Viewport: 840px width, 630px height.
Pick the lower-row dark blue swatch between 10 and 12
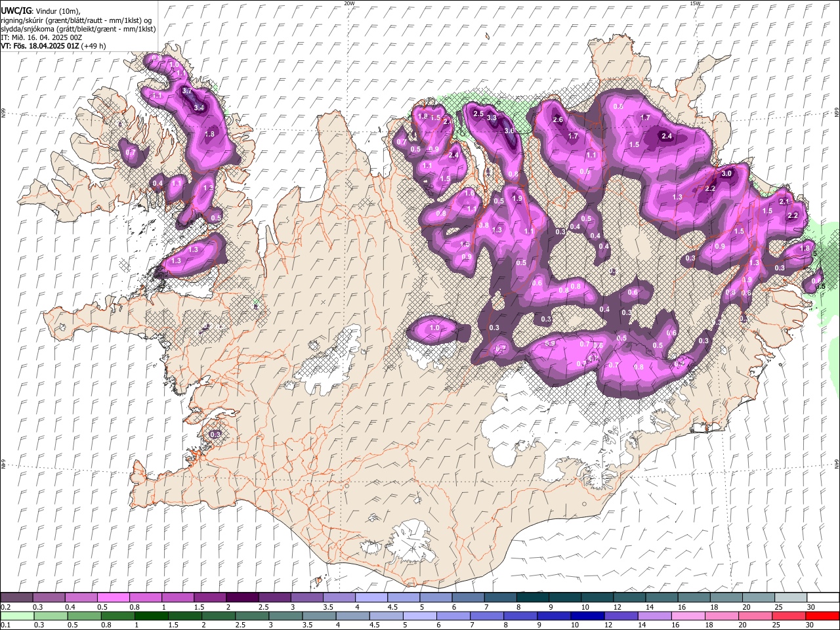point(587,616)
